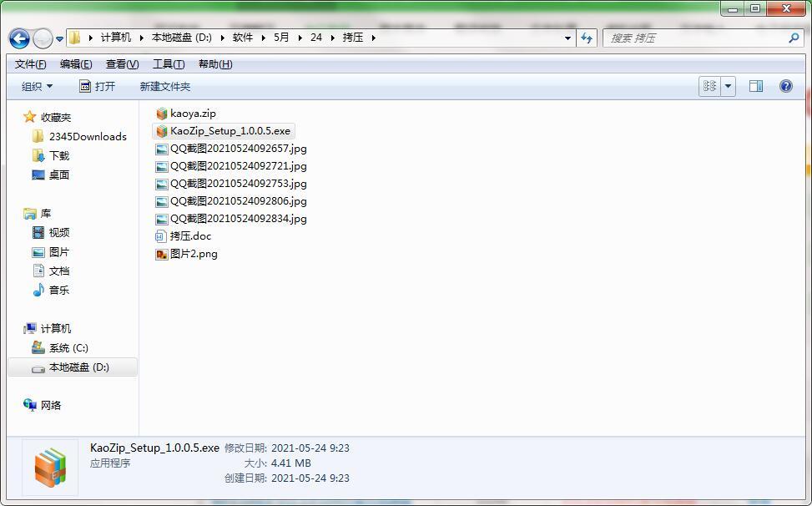Click the 拷压.doc document icon
The width and height of the screenshot is (812, 506).
(x=161, y=236)
